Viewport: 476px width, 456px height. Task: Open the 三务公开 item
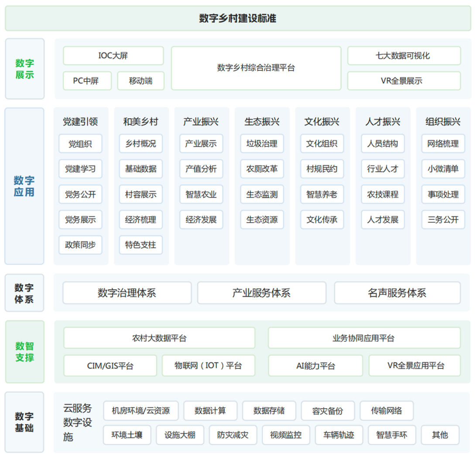coord(443,220)
